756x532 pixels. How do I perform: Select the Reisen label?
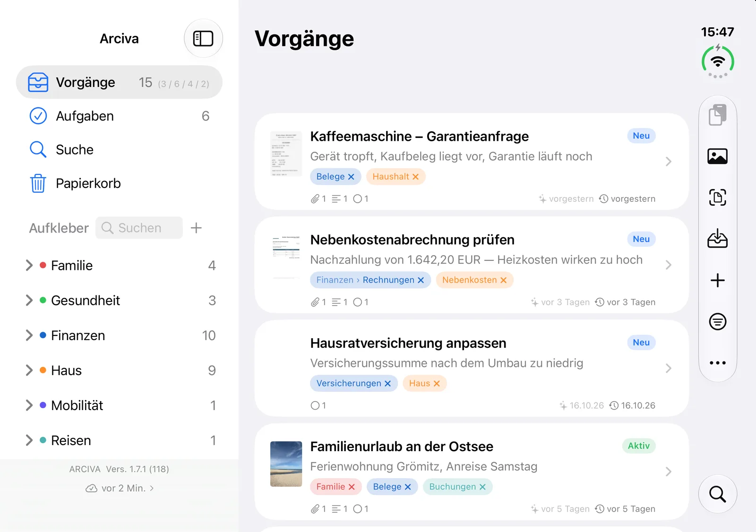pyautogui.click(x=71, y=440)
